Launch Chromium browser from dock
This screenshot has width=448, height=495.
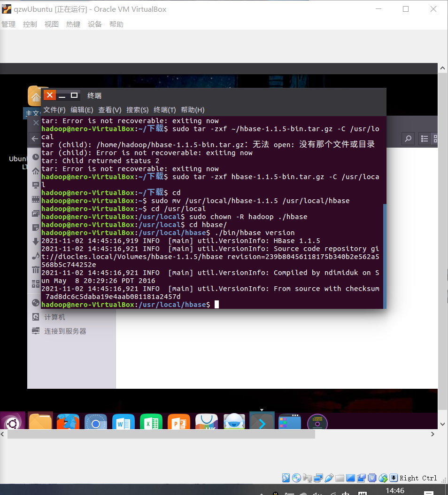tap(96, 422)
